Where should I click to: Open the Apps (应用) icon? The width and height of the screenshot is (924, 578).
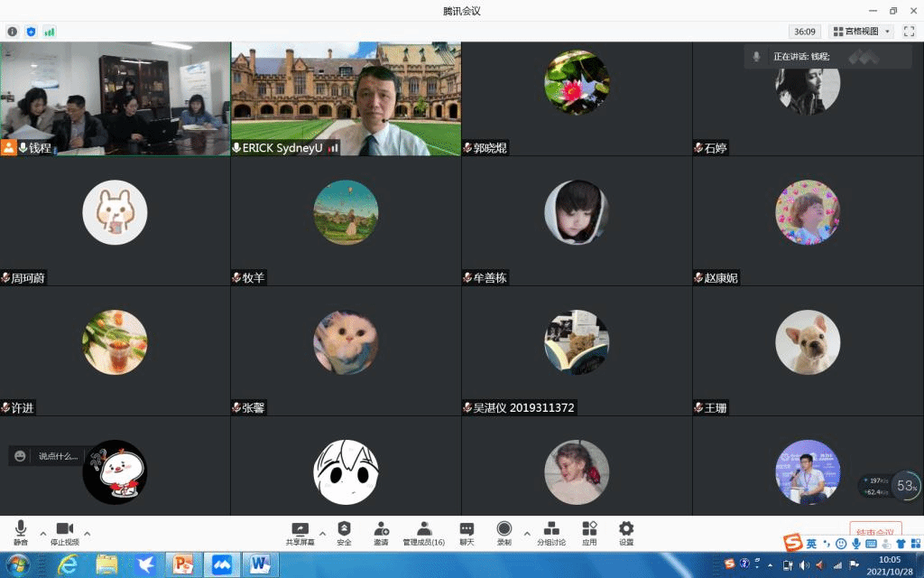coord(589,532)
